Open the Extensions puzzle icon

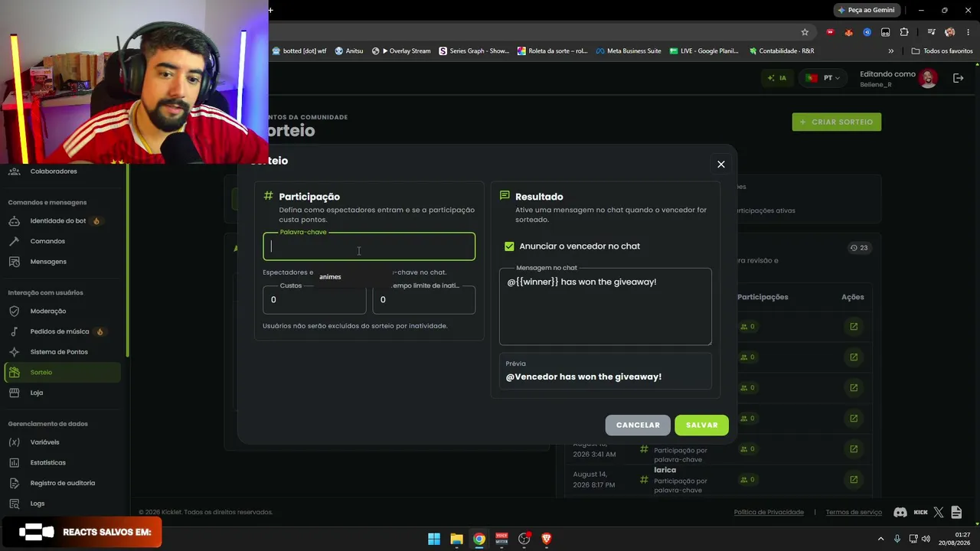[x=904, y=32]
